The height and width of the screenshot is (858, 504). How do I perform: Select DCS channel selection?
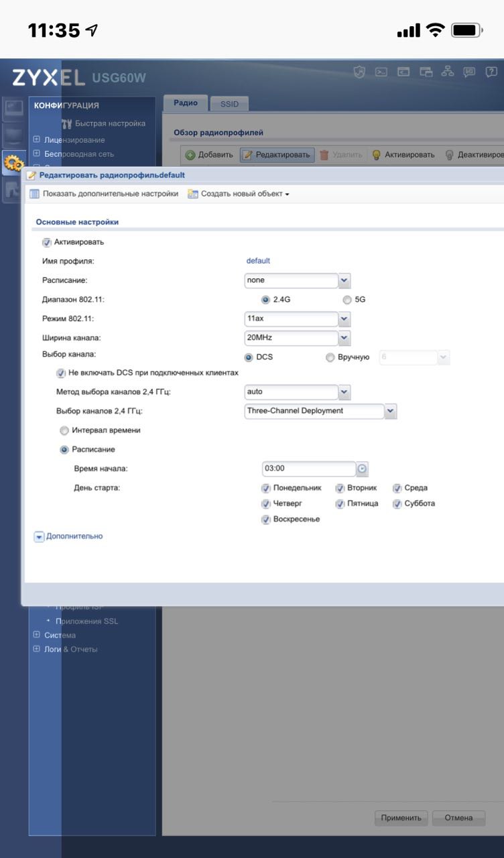[x=249, y=357]
